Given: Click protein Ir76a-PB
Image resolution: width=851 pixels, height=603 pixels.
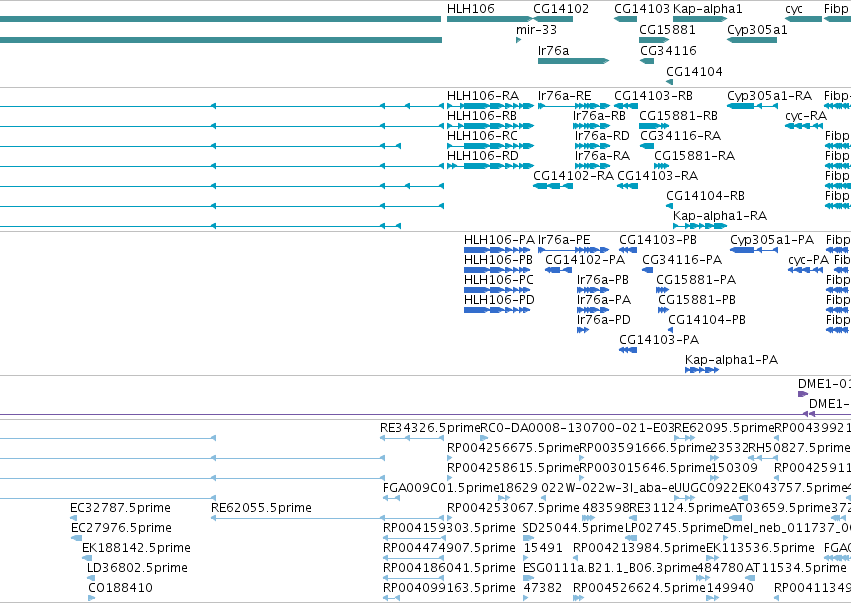Looking at the screenshot, I should point(602,280).
